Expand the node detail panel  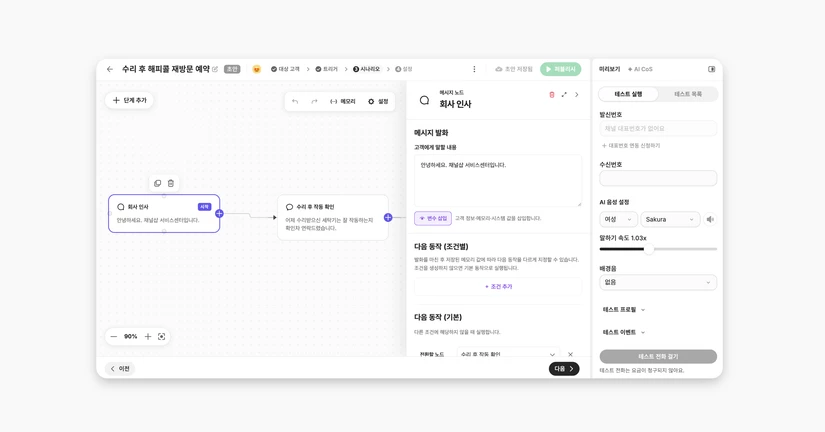tap(564, 95)
